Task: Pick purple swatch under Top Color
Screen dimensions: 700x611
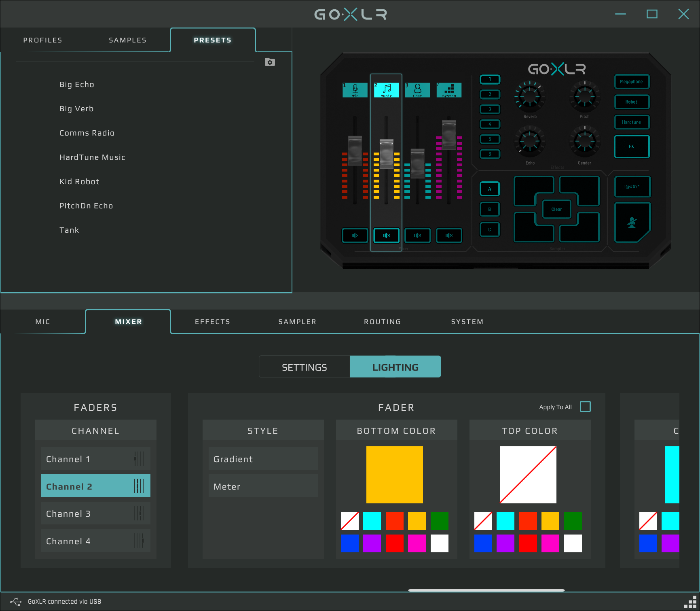Action: click(505, 543)
